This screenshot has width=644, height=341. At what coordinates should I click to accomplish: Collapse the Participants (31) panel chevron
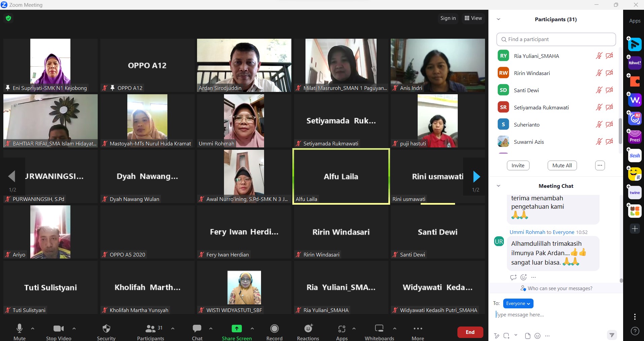coord(498,19)
